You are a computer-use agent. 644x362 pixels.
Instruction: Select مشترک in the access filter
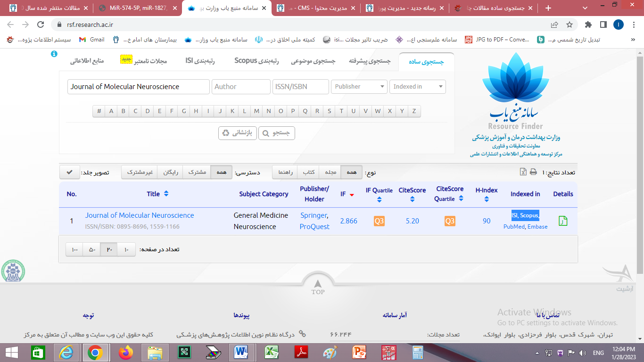(197, 173)
